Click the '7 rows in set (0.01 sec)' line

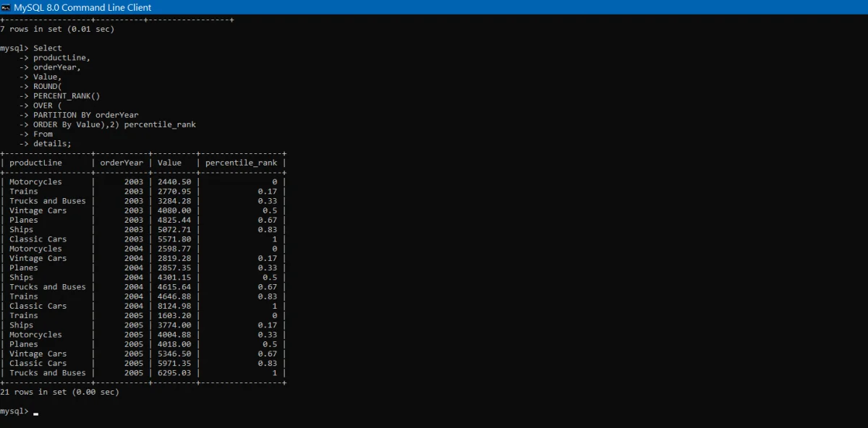[x=57, y=29]
